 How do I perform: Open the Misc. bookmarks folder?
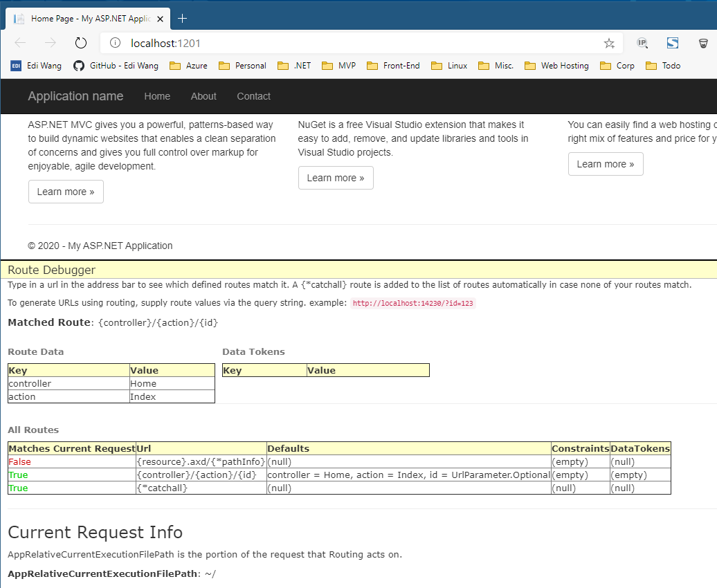[x=496, y=66]
